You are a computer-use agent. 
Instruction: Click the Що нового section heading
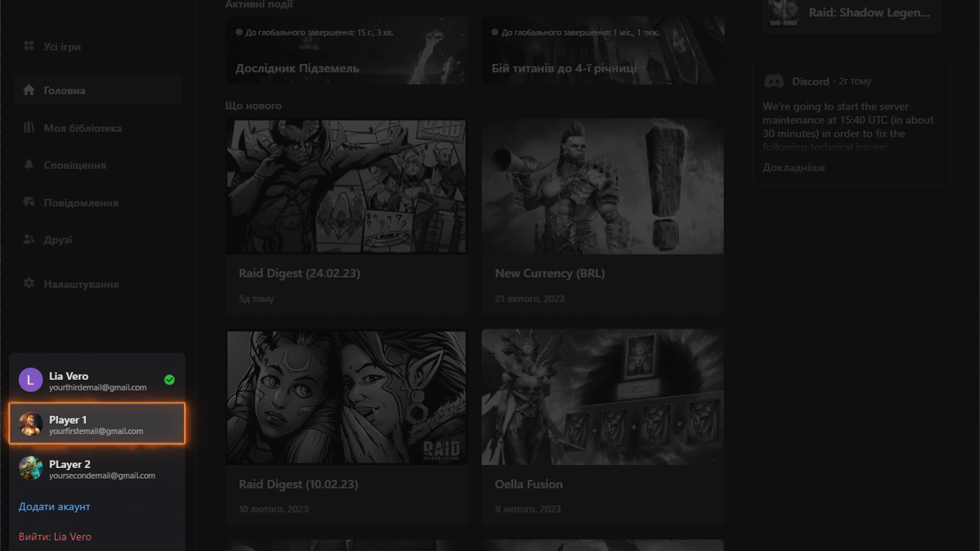(x=253, y=106)
